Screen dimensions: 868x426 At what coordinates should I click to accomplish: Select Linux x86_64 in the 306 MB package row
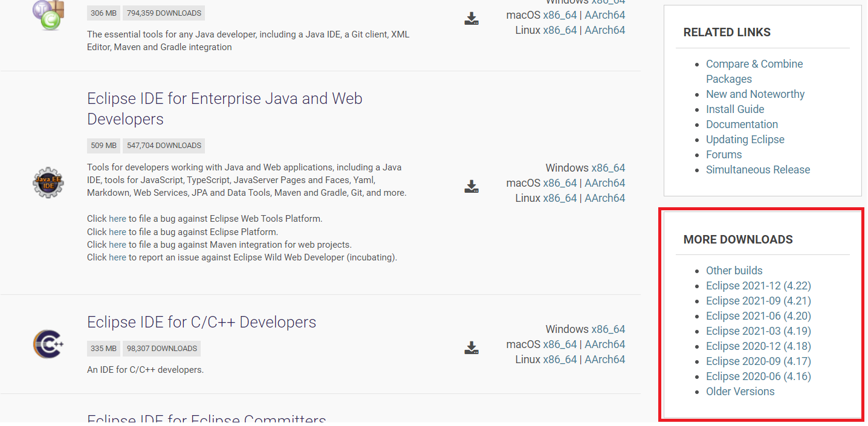[x=560, y=30]
